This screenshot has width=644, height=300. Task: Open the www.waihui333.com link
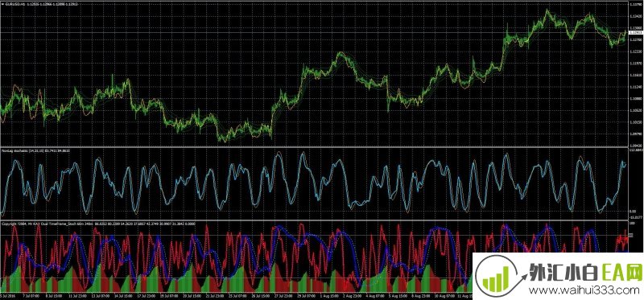581,290
